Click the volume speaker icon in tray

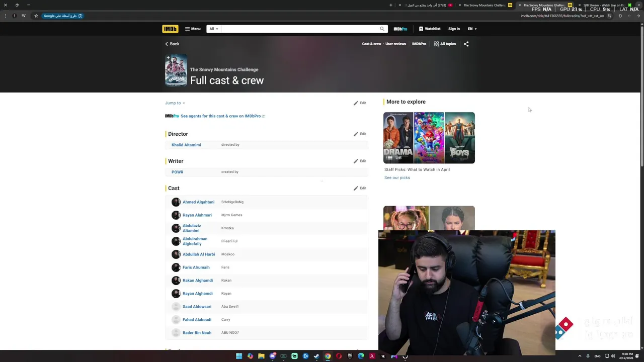point(613,356)
